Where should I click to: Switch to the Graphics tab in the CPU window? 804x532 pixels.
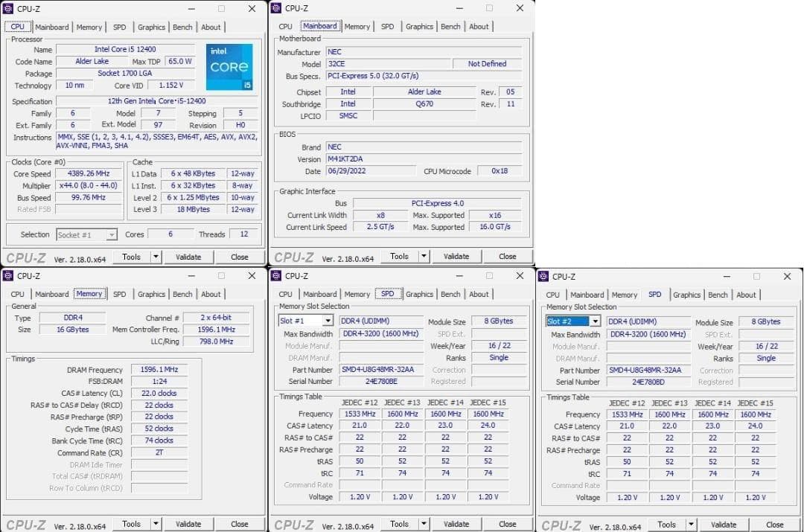click(x=152, y=27)
